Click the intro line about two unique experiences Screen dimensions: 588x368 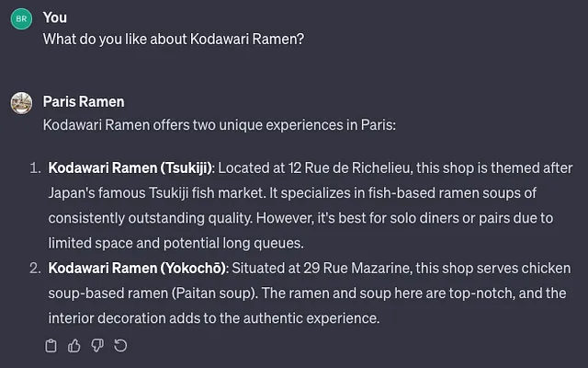[x=220, y=125]
